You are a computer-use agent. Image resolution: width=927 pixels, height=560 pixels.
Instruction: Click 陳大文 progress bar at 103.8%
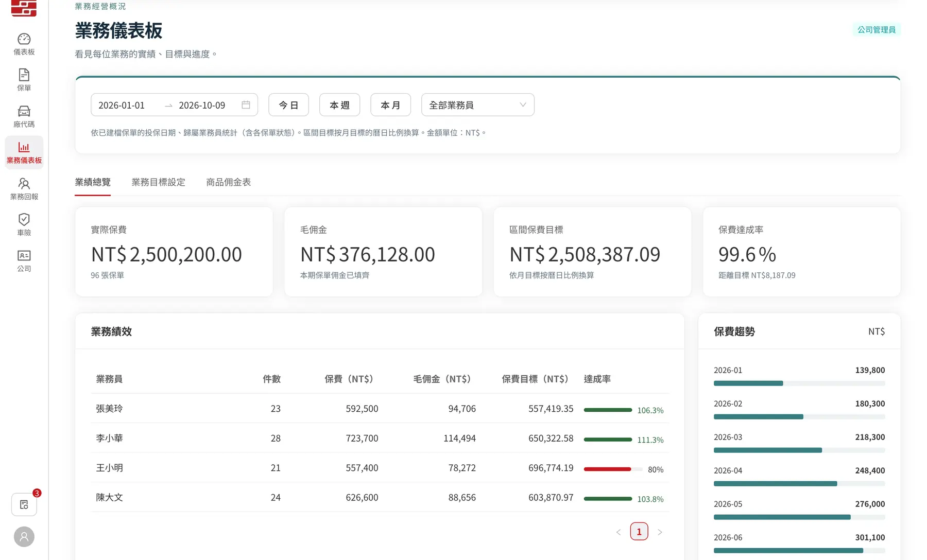pos(608,499)
